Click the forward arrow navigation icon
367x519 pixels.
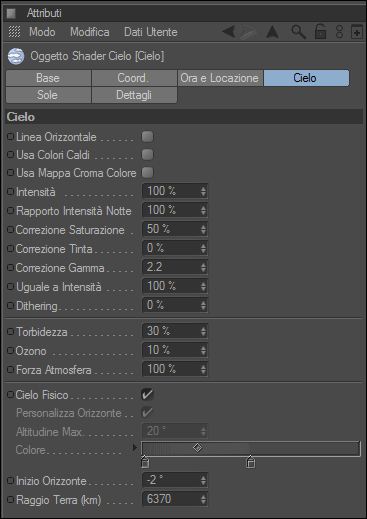point(248,32)
